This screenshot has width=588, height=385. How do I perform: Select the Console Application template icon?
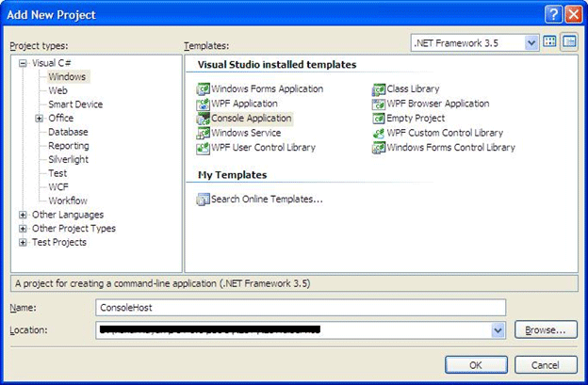click(x=203, y=119)
